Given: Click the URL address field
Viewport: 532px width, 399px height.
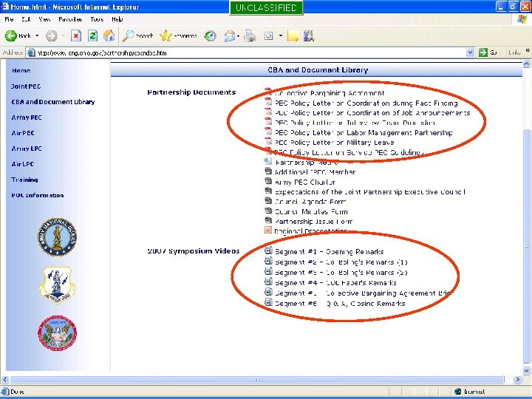Looking at the screenshot, I should (250, 52).
